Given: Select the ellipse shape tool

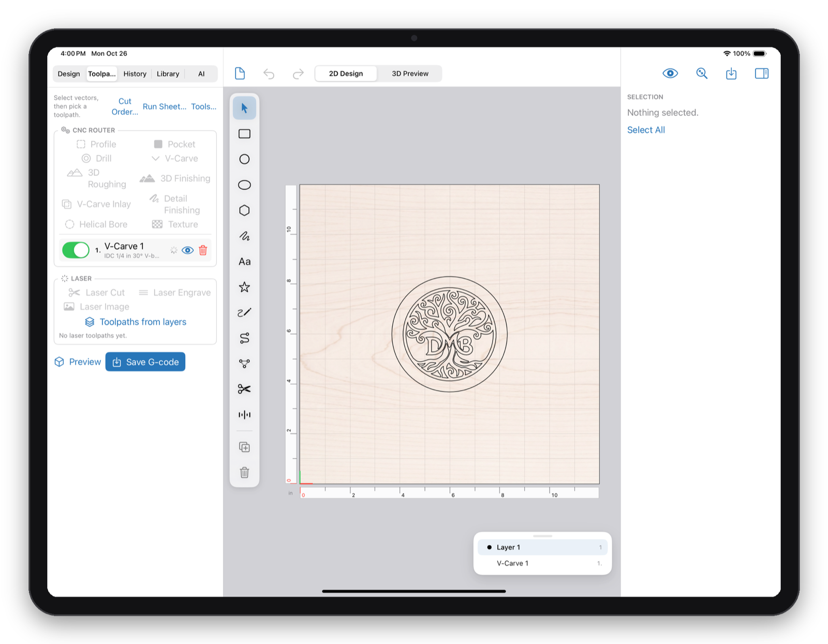Looking at the screenshot, I should point(244,185).
